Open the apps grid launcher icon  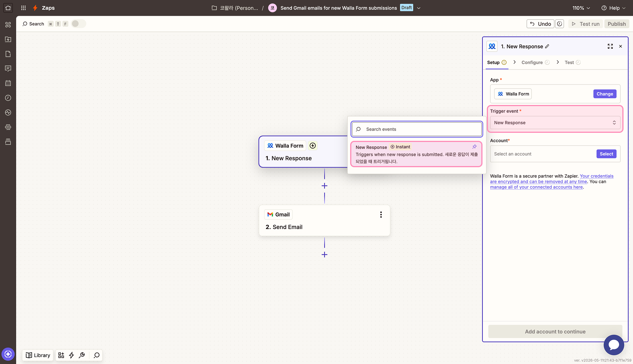tap(23, 8)
